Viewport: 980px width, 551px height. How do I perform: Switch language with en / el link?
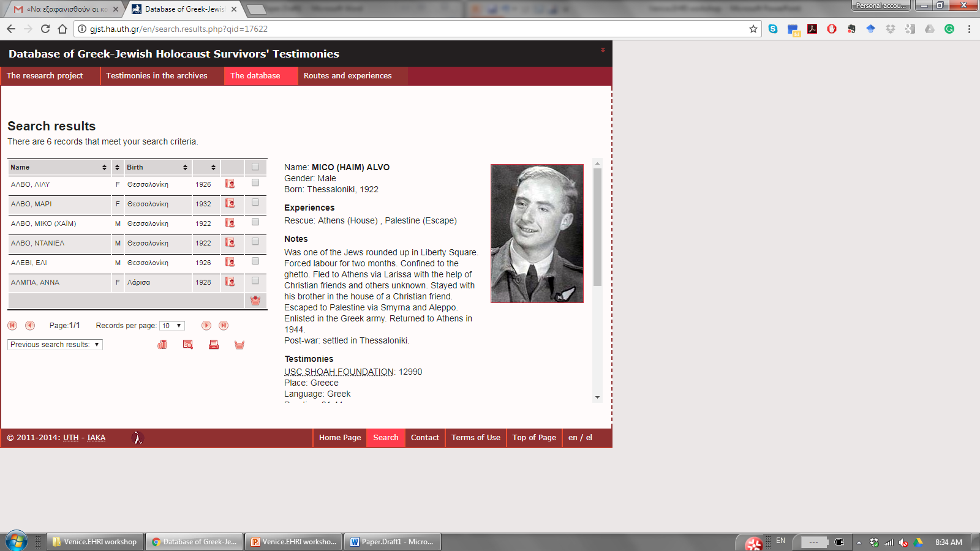(x=580, y=438)
